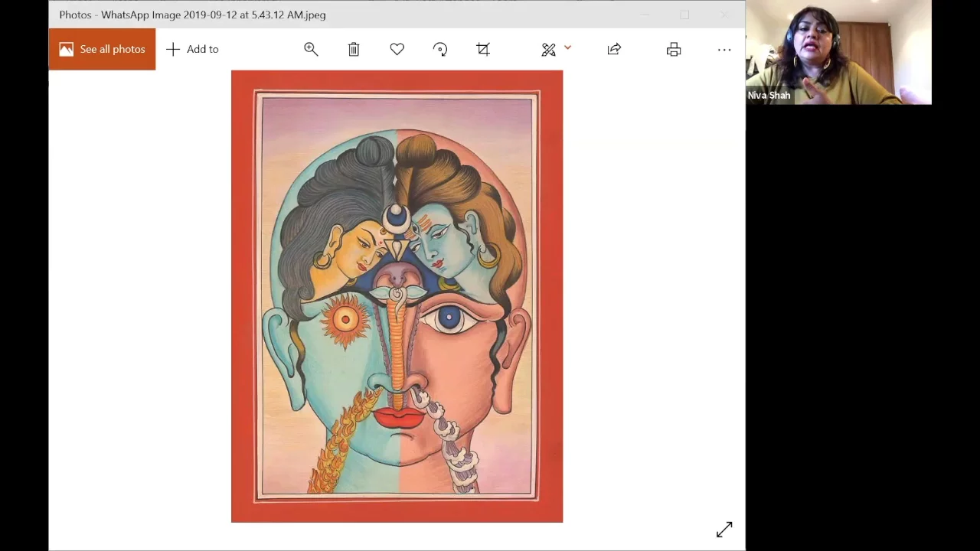This screenshot has height=551, width=980.
Task: Click the See all photos button
Action: coord(102,49)
